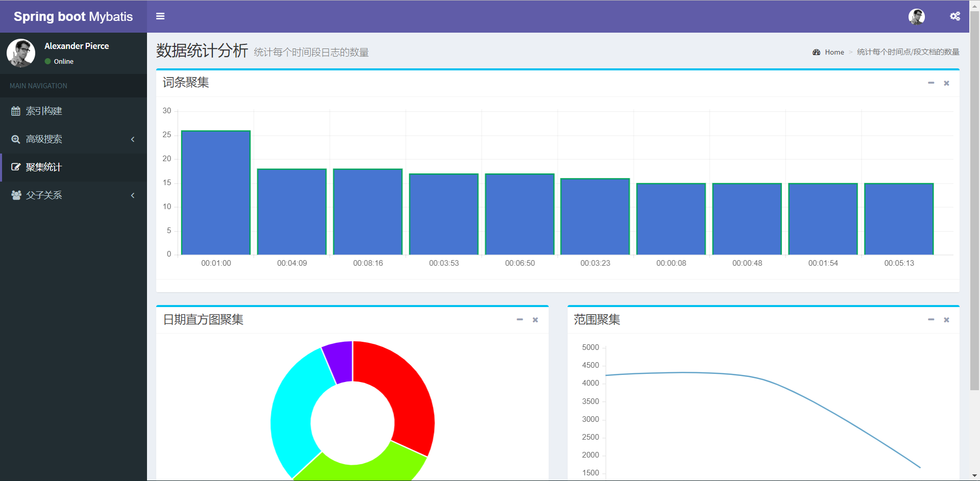Click Alexander Pierce's sidebar profile picture
Image resolution: width=980 pixels, height=481 pixels.
point(21,53)
